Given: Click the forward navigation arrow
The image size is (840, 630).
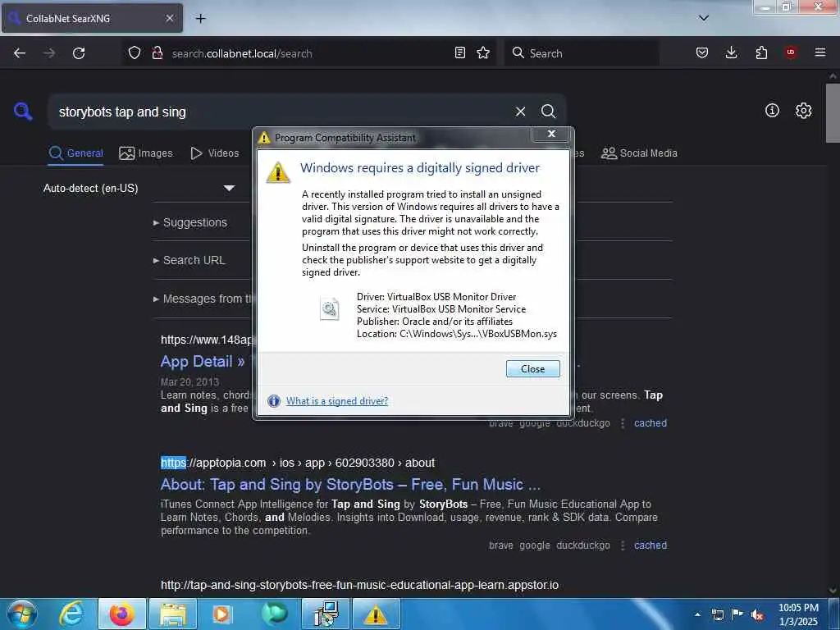Looking at the screenshot, I should point(49,53).
